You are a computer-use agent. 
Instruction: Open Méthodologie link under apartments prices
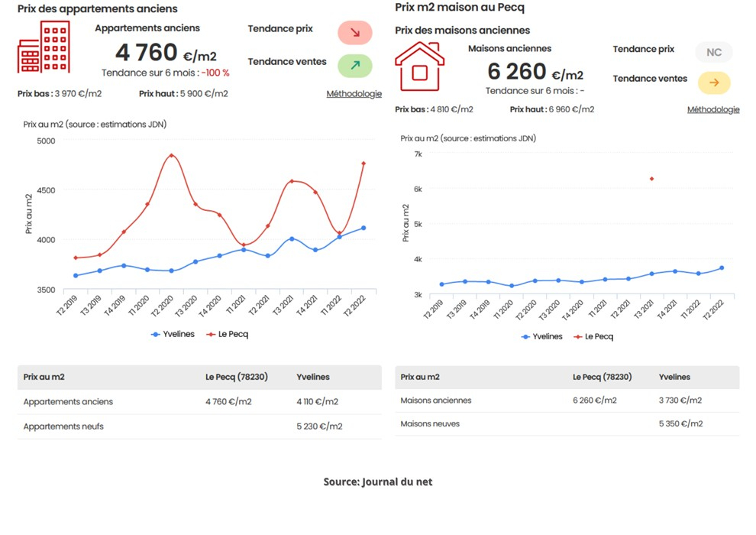(x=354, y=94)
